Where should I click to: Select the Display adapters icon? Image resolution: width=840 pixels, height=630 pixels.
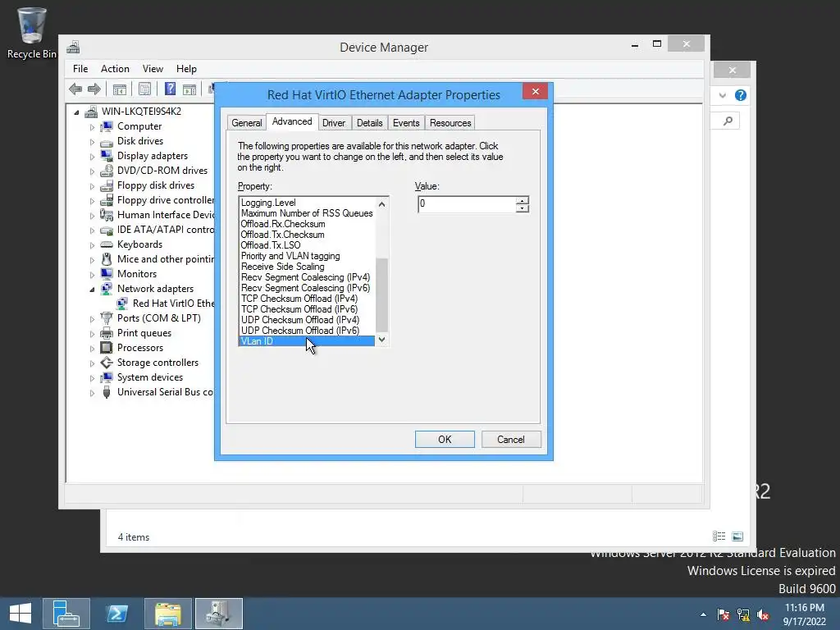click(x=107, y=156)
